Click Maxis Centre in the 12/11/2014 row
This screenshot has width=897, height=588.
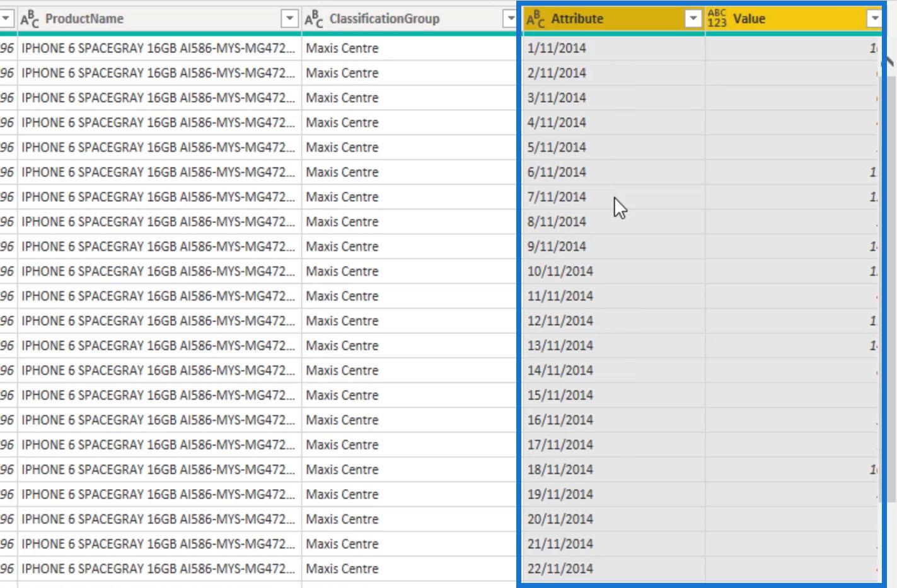pos(342,321)
